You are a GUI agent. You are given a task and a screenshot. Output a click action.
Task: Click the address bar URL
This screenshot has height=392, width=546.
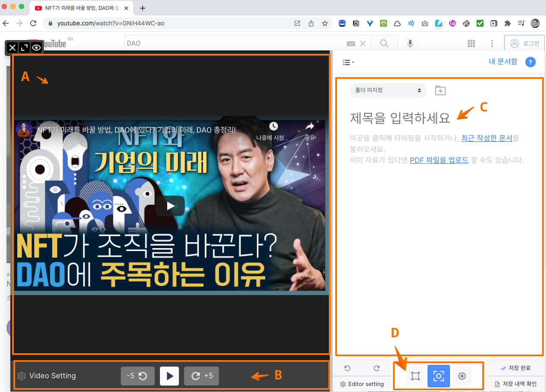click(x=111, y=23)
